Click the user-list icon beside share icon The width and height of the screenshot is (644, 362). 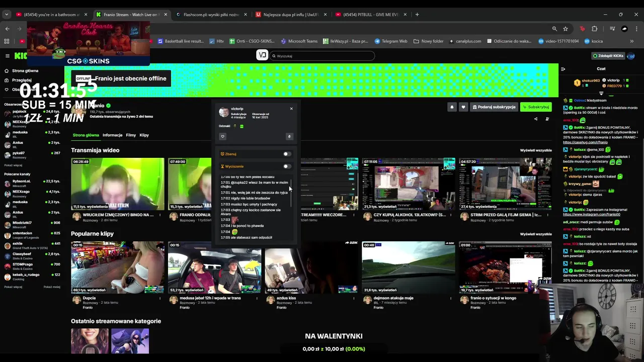click(547, 119)
